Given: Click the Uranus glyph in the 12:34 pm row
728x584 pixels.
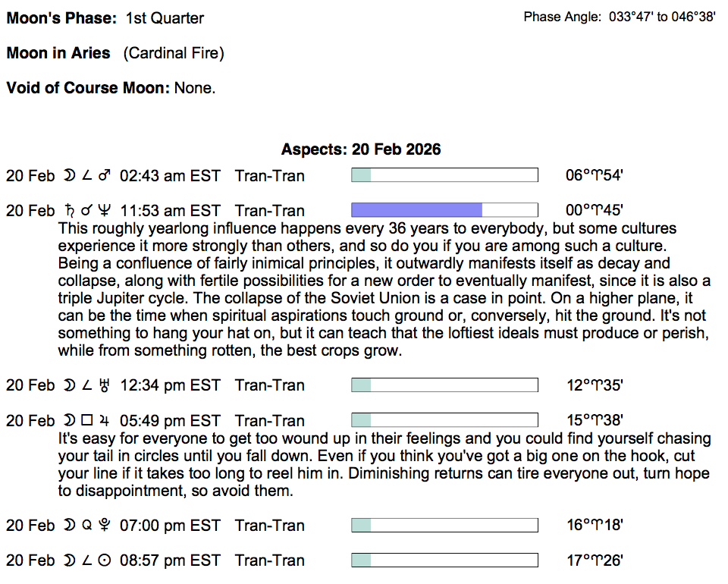Looking at the screenshot, I should 105,385.
